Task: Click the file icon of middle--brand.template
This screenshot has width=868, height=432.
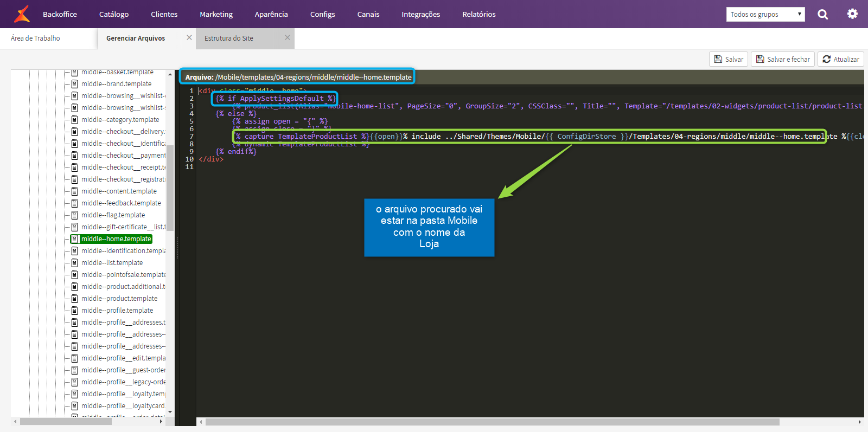Action: point(75,84)
